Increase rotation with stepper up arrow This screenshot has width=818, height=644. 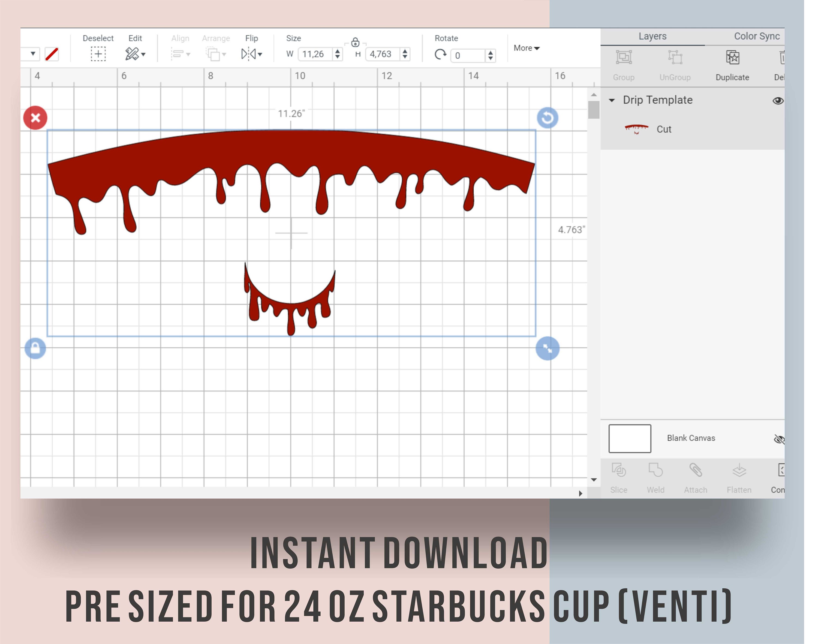coord(490,52)
